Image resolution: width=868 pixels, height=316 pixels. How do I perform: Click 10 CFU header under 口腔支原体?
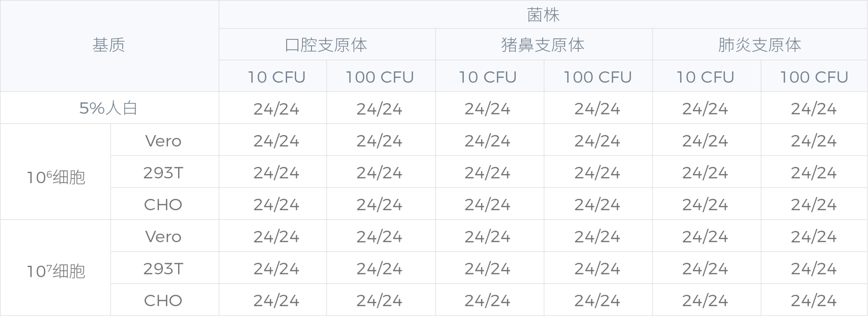click(x=276, y=77)
